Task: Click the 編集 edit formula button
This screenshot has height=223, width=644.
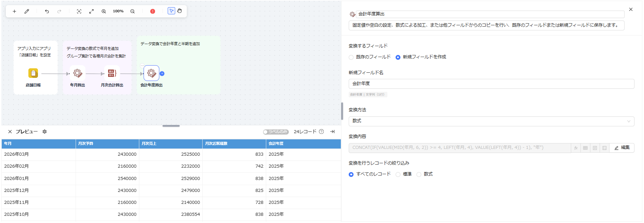Action: (622, 148)
